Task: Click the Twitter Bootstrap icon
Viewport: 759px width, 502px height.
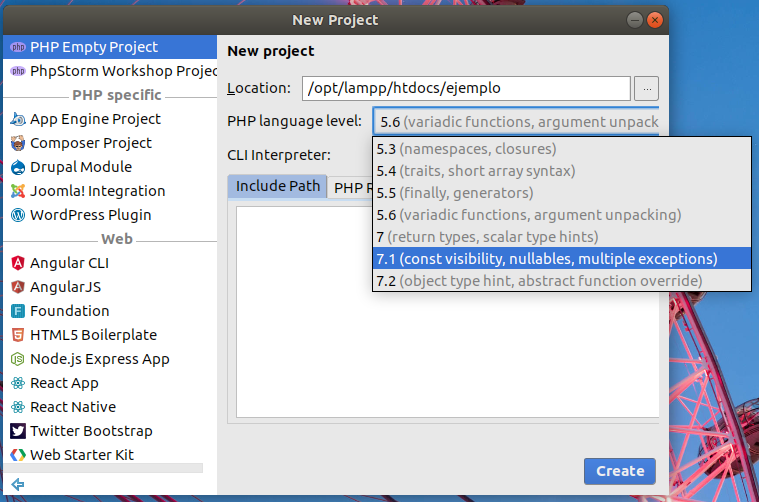Action: [x=18, y=431]
